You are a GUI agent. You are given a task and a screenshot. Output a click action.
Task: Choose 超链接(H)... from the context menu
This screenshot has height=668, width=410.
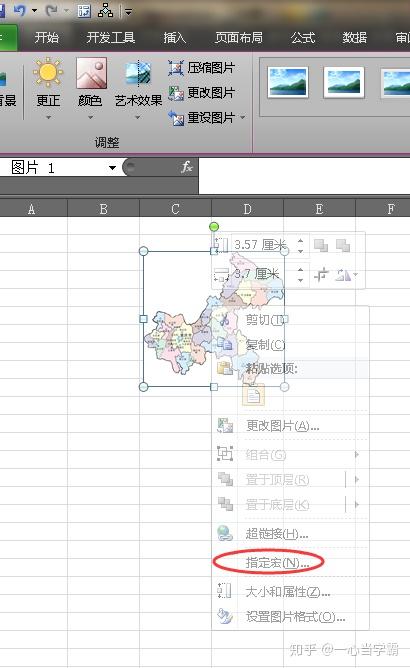(x=290, y=533)
